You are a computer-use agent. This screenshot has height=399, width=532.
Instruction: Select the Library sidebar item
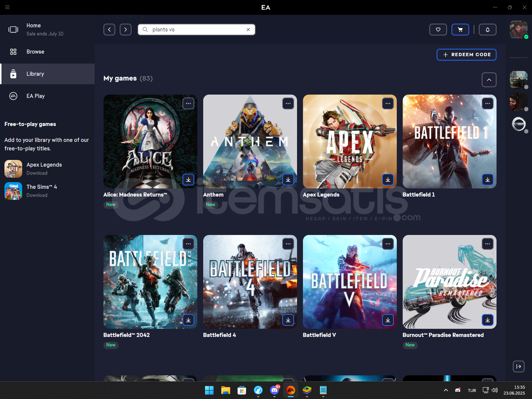(x=47, y=74)
